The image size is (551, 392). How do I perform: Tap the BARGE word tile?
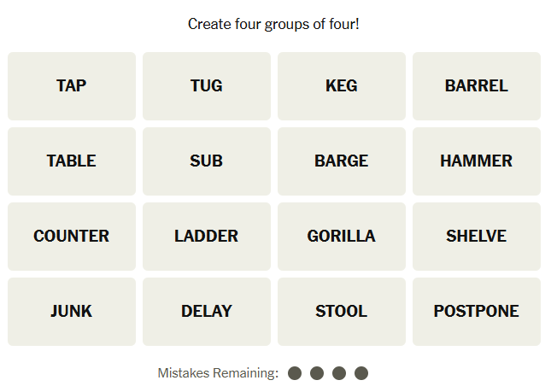[x=342, y=161]
